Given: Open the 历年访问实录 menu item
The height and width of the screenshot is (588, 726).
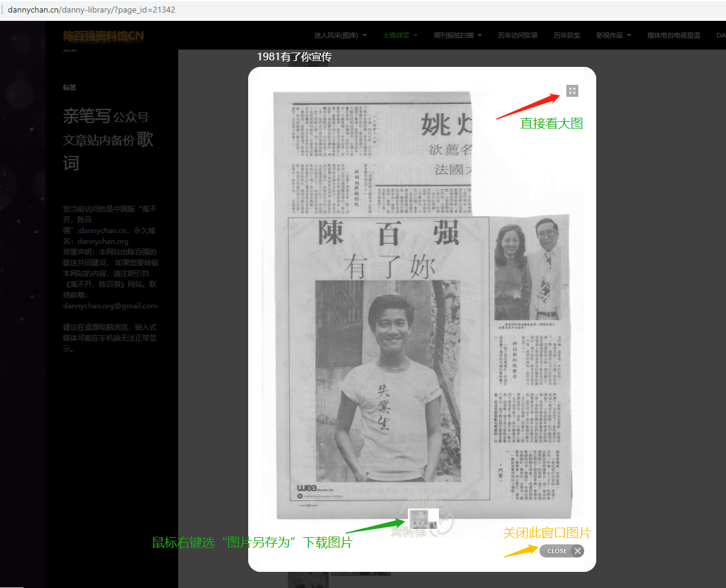Looking at the screenshot, I should coord(518,35).
